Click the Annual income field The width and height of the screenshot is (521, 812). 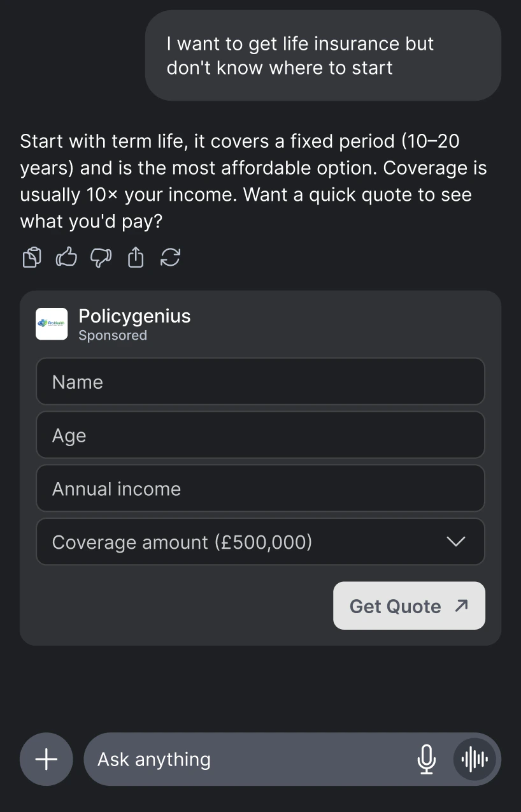pos(260,488)
